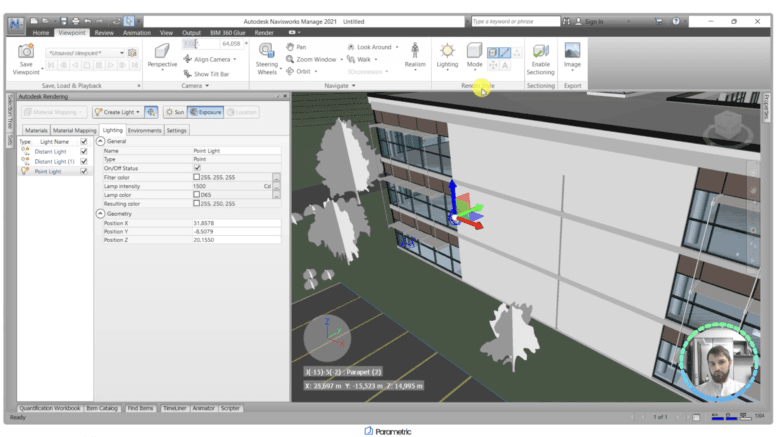Viewport: 776px width, 437px height.
Task: Click the Align Camera icon
Action: (188, 59)
